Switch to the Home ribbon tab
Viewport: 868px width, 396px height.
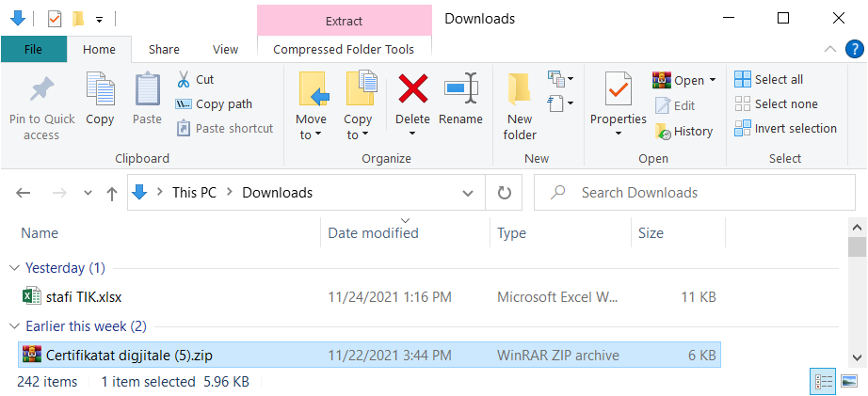(99, 49)
